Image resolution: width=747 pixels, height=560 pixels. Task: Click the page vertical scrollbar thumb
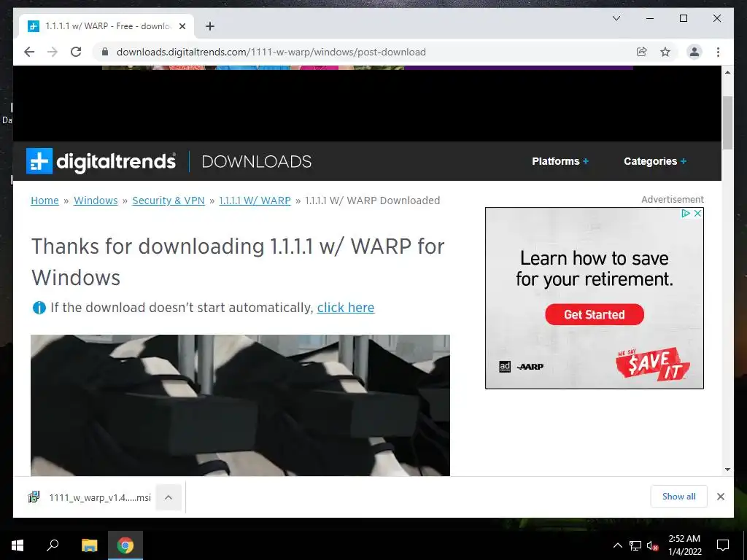pos(727,122)
